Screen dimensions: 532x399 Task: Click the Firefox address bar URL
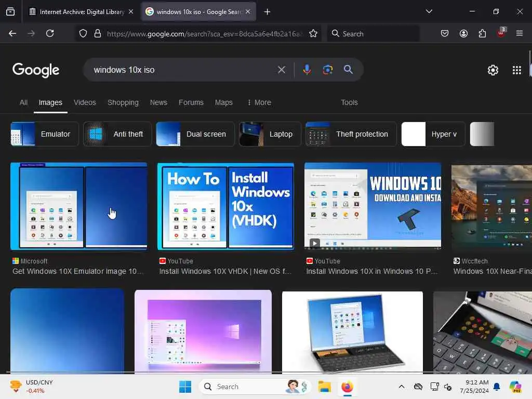coord(204,34)
